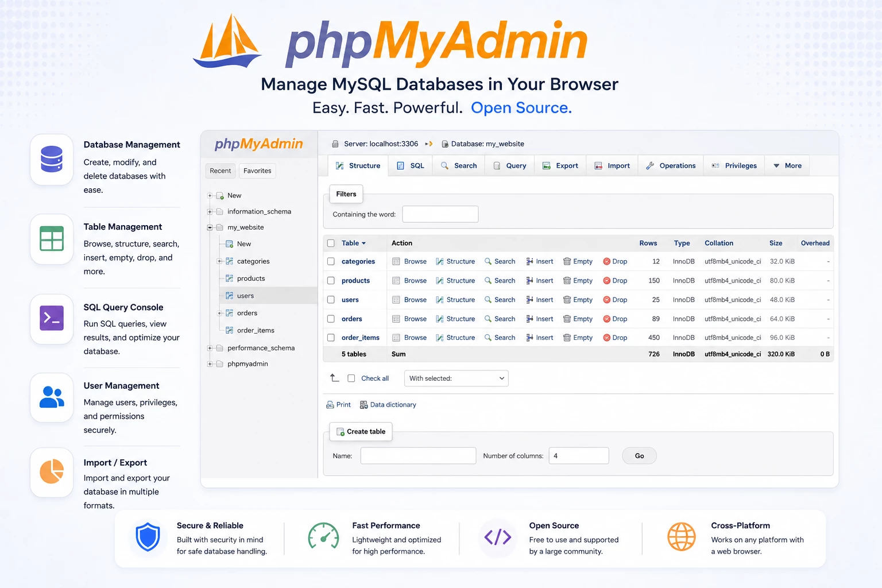The height and width of the screenshot is (588, 882).
Task: Click the Fast Performance gauge icon
Action: tap(323, 537)
